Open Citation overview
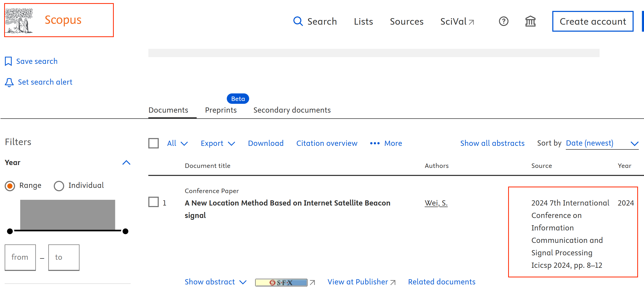644x294 pixels. click(327, 143)
